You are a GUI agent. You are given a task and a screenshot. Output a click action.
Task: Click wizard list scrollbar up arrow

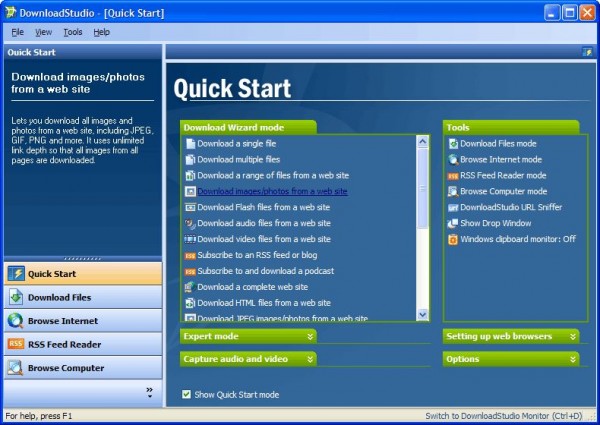[x=422, y=142]
